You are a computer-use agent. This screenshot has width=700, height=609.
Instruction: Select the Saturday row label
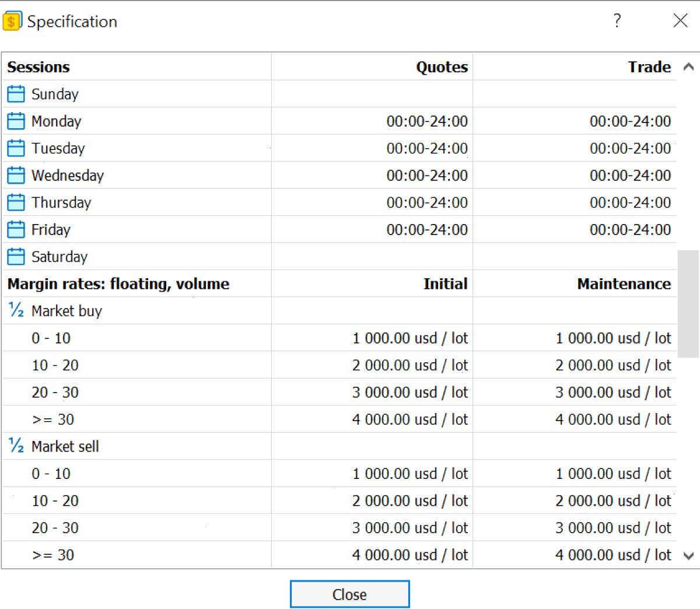(x=60, y=257)
